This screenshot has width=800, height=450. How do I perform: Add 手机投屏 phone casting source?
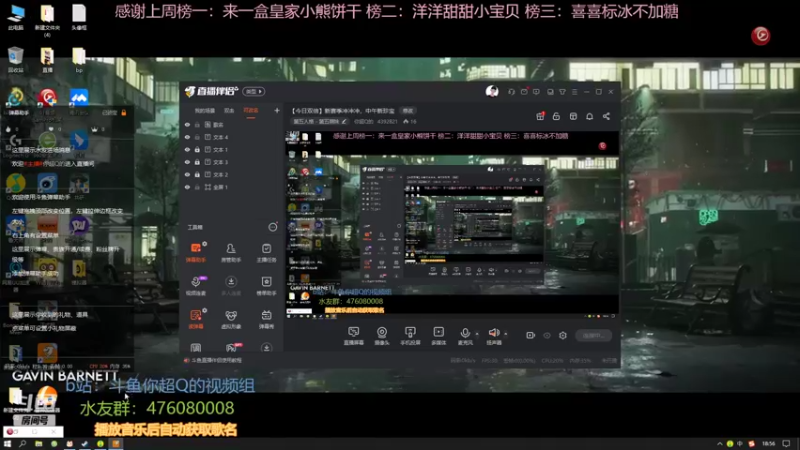(x=410, y=336)
